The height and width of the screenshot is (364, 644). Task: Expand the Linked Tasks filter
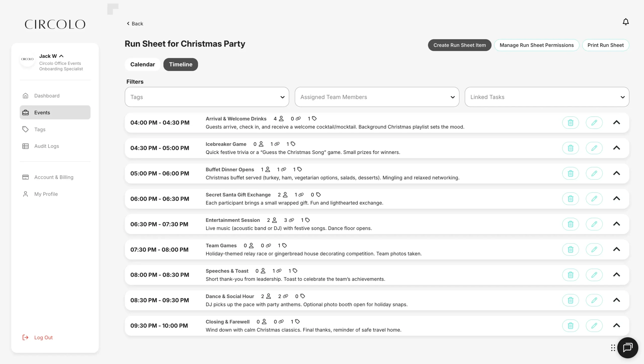547,97
